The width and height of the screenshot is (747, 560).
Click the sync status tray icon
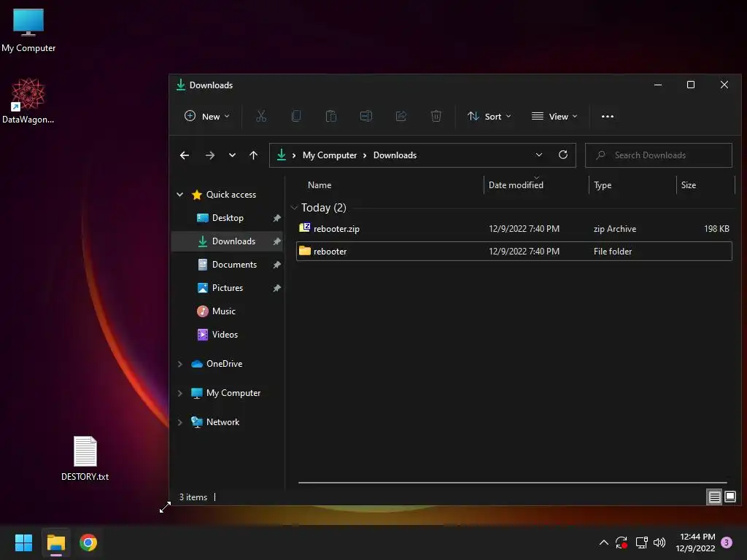pos(622,542)
